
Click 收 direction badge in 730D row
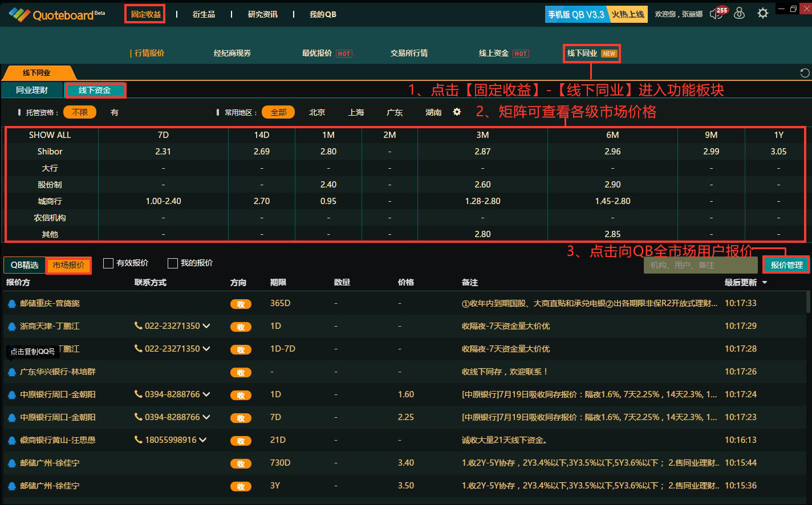(241, 464)
